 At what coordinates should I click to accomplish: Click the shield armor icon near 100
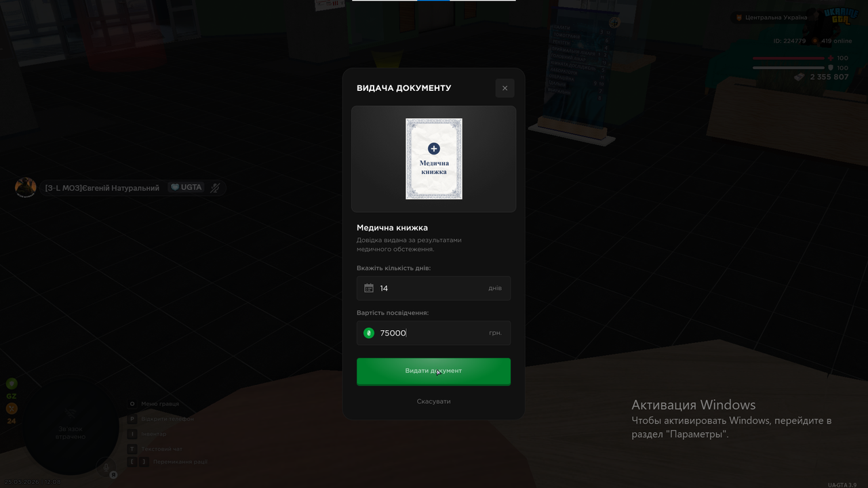(831, 68)
